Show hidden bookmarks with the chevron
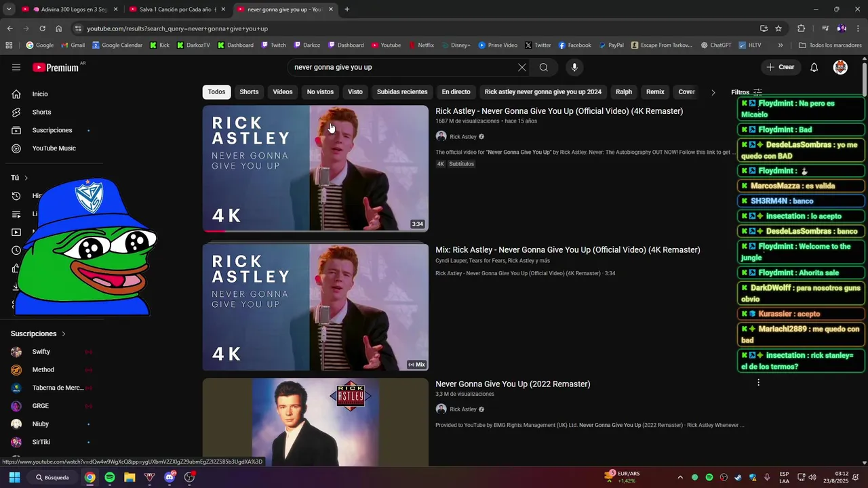The width and height of the screenshot is (868, 488). (781, 45)
